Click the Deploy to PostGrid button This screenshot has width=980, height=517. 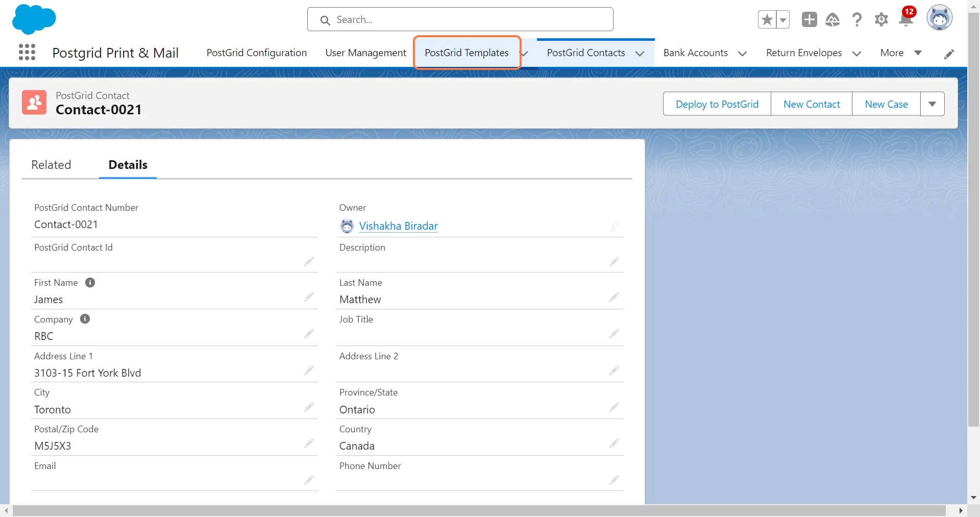(717, 104)
